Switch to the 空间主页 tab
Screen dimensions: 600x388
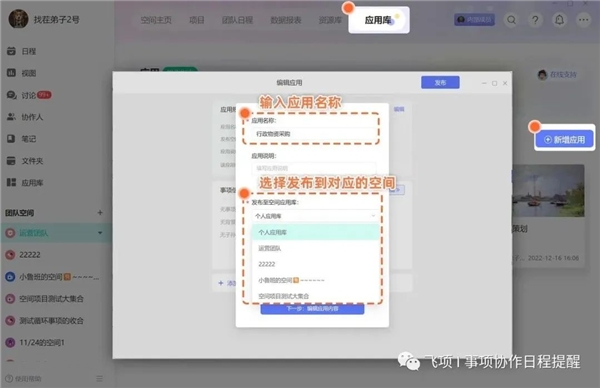pos(156,20)
